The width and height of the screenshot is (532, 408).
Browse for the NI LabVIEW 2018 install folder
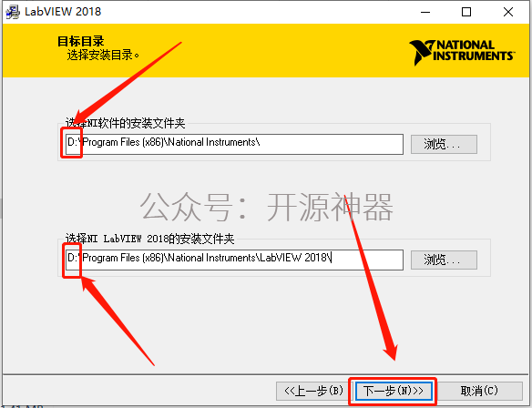tap(444, 260)
